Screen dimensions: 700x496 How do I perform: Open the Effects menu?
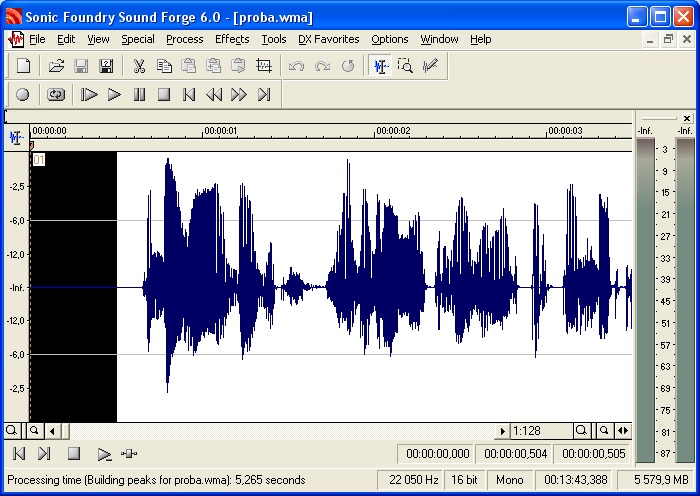[x=232, y=40]
